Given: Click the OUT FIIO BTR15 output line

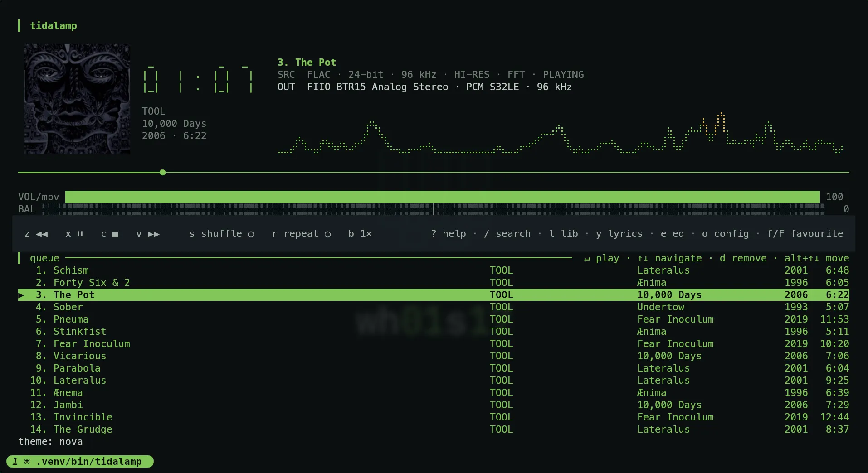Looking at the screenshot, I should 424,87.
